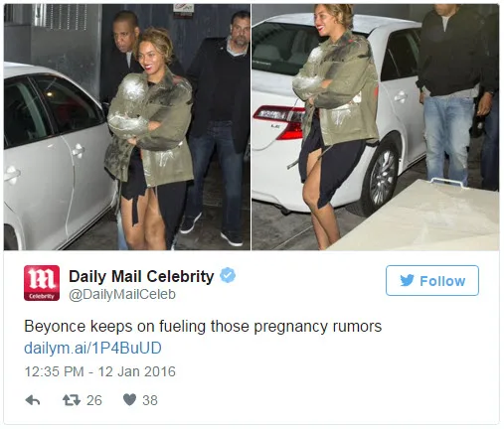Retweet using the retweet arrows icon
This screenshot has width=504, height=429.
[x=72, y=400]
